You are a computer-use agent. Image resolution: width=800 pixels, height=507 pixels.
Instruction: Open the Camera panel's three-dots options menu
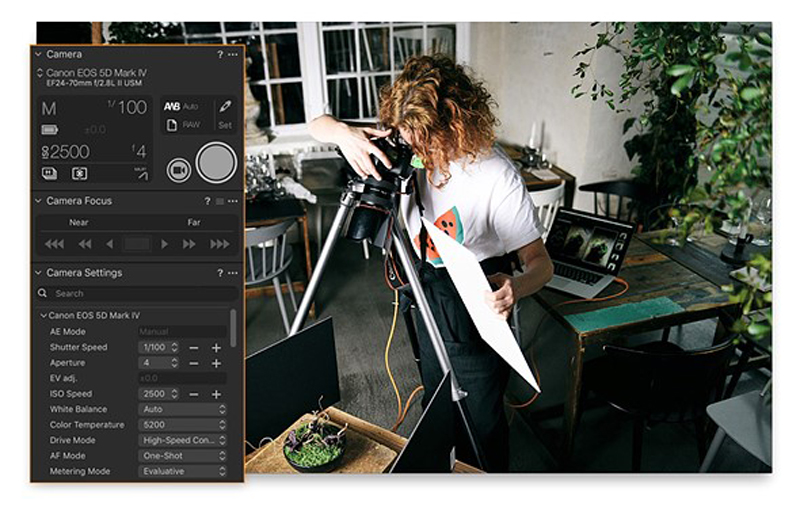click(232, 54)
